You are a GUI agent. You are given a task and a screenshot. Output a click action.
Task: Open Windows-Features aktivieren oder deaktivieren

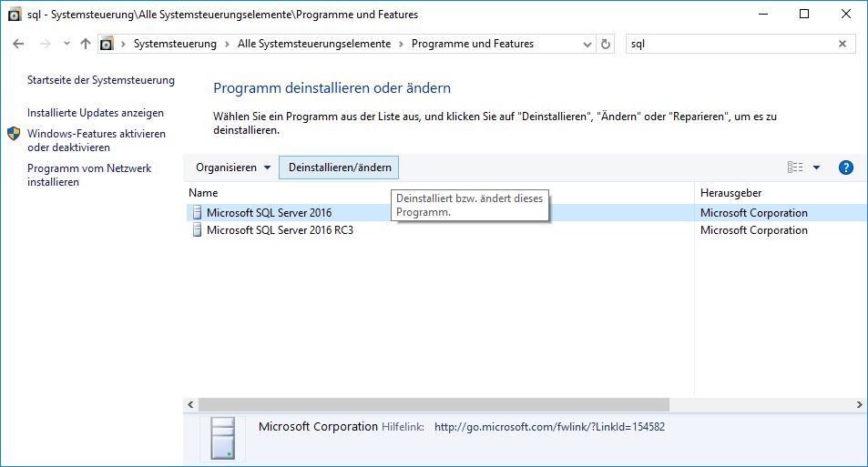(x=97, y=140)
